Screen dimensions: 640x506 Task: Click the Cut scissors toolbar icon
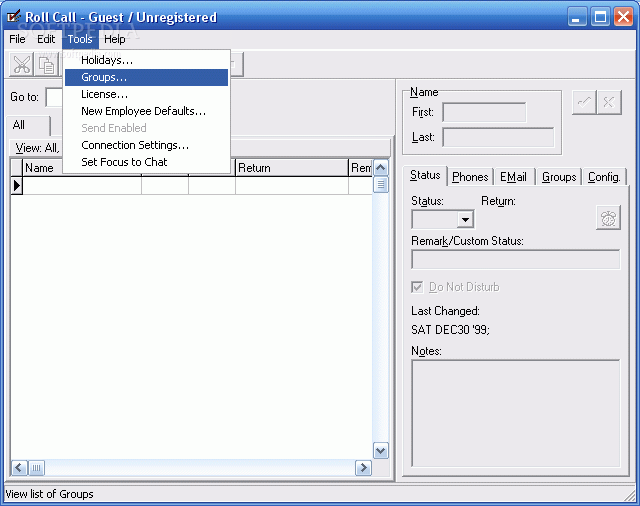coord(21,64)
